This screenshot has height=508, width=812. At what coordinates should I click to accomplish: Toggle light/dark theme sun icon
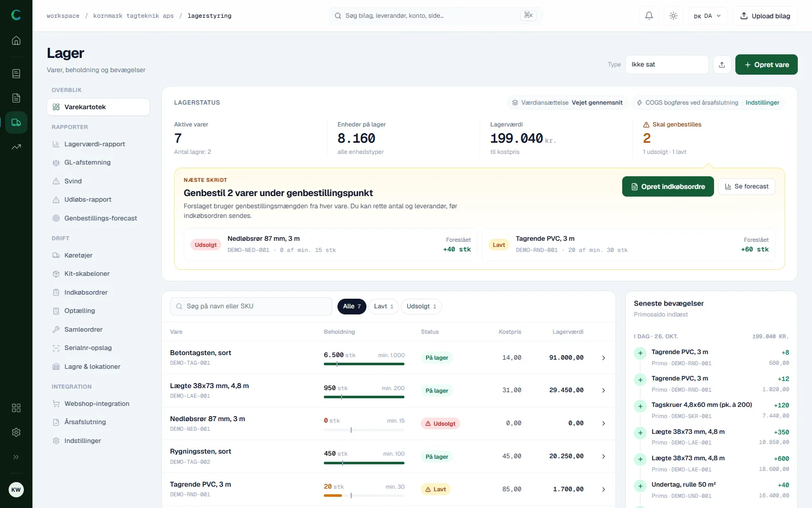coord(673,16)
